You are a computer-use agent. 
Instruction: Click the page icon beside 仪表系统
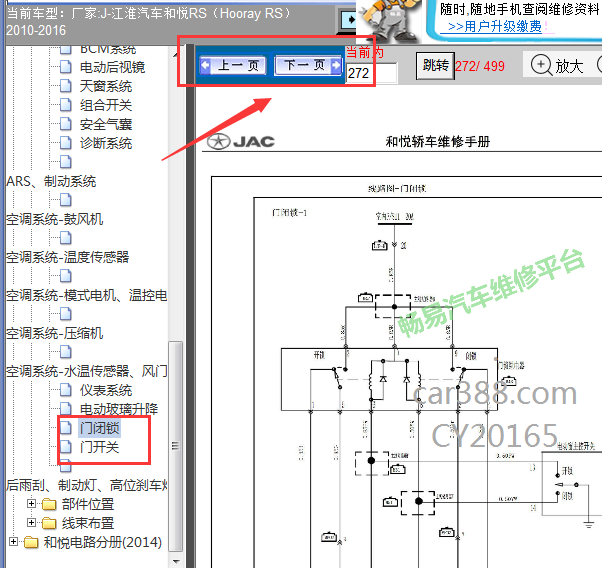coord(66,390)
